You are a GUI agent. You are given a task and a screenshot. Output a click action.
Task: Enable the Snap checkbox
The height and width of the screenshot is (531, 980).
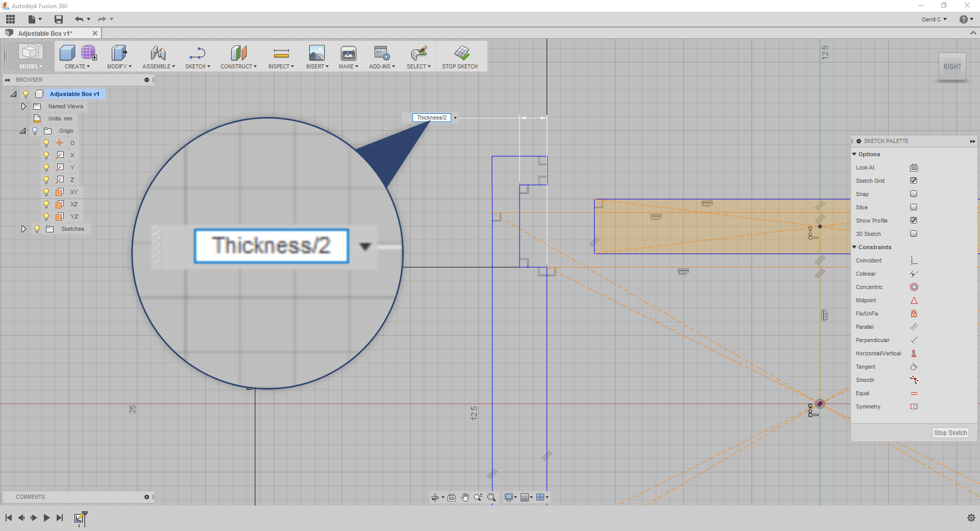[914, 194]
